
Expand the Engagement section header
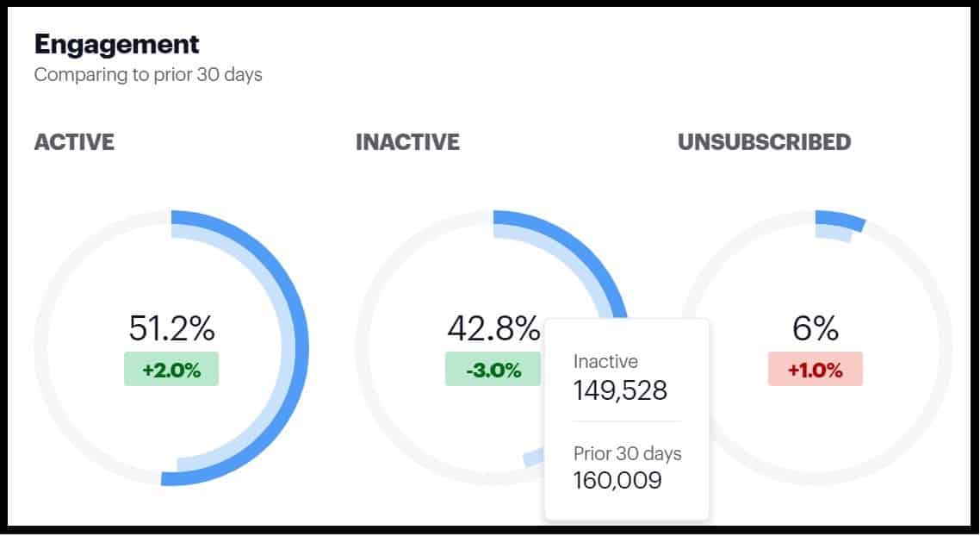pos(115,43)
